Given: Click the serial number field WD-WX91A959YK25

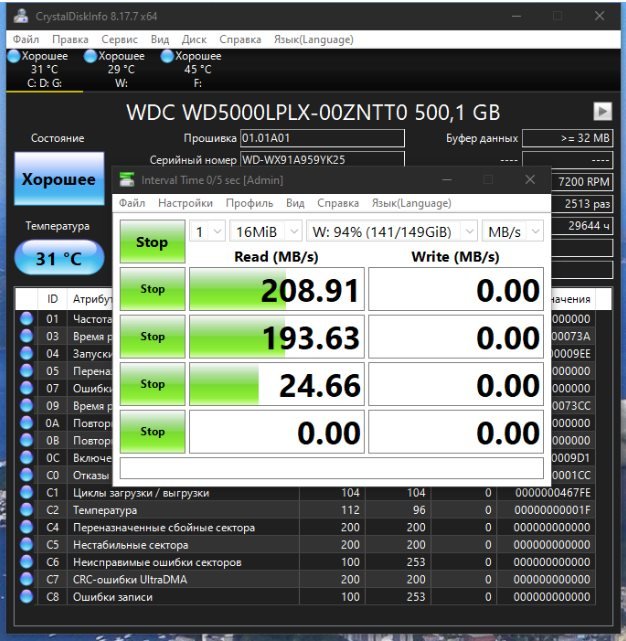Looking at the screenshot, I should click(x=322, y=159).
